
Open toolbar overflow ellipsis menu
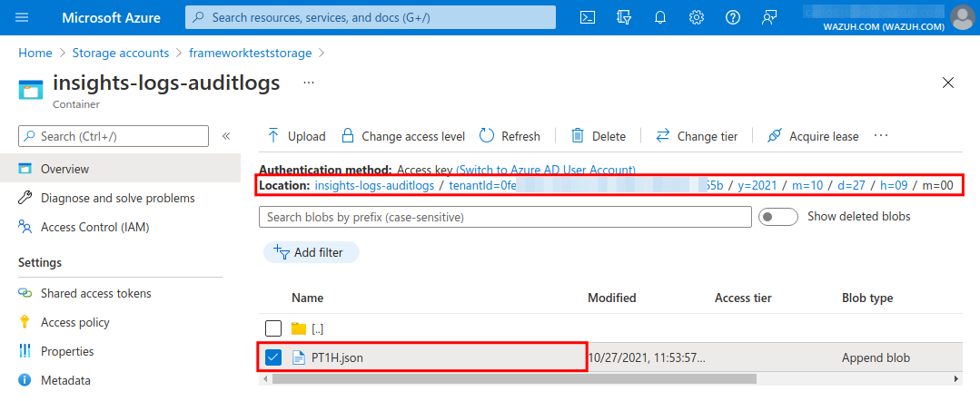click(881, 135)
